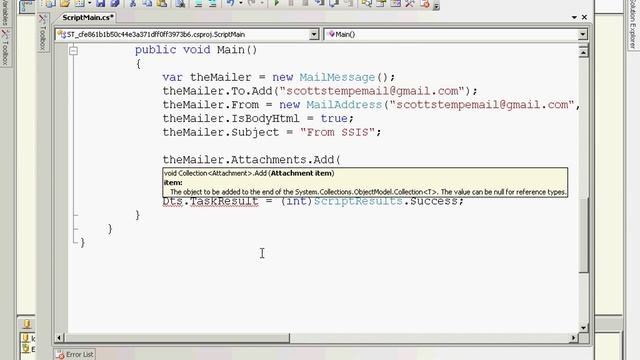Click the horizontal scrollbar left arrow
The image size is (640, 360).
point(59,338)
